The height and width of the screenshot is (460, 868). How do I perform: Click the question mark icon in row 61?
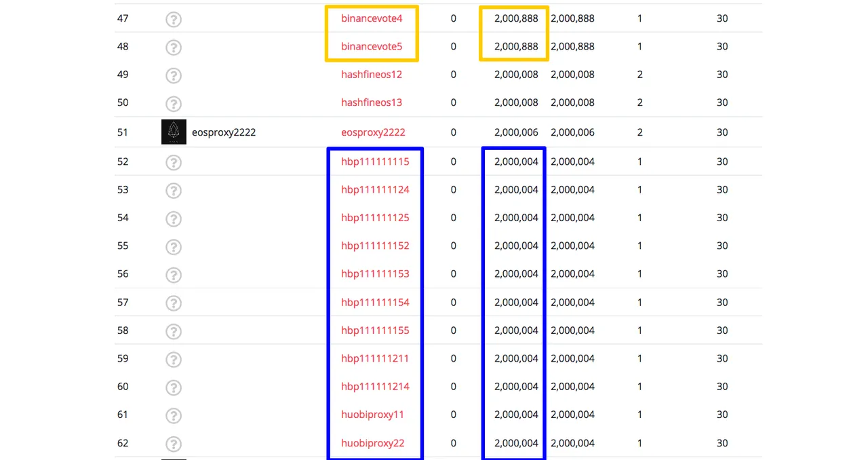(x=174, y=416)
